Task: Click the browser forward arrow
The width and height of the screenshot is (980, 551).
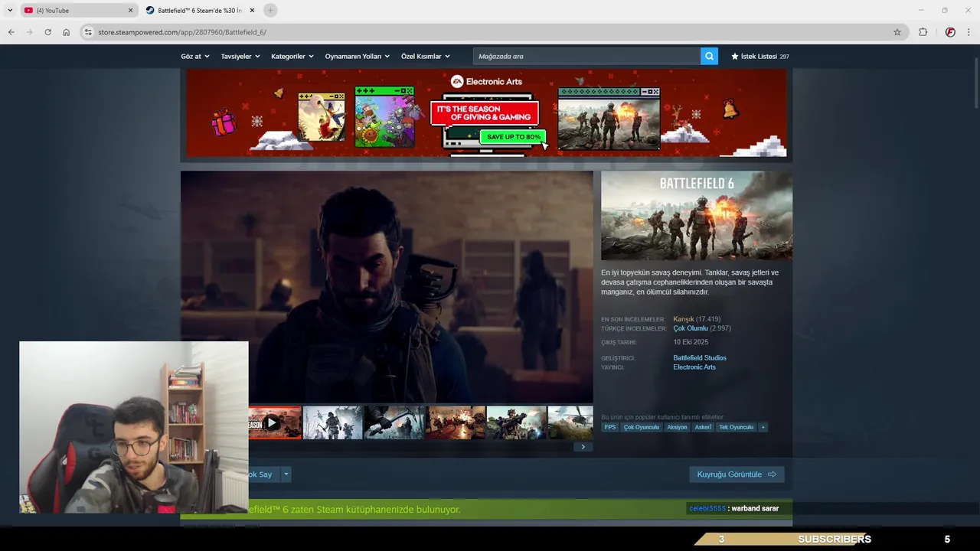Action: [29, 32]
